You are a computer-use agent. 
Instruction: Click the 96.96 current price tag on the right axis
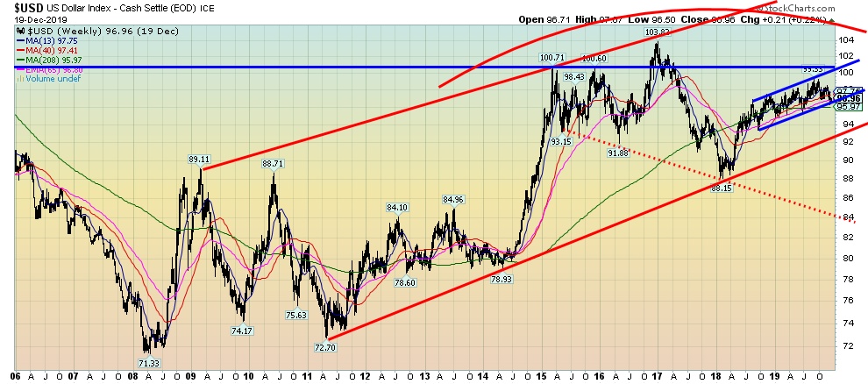[849, 98]
